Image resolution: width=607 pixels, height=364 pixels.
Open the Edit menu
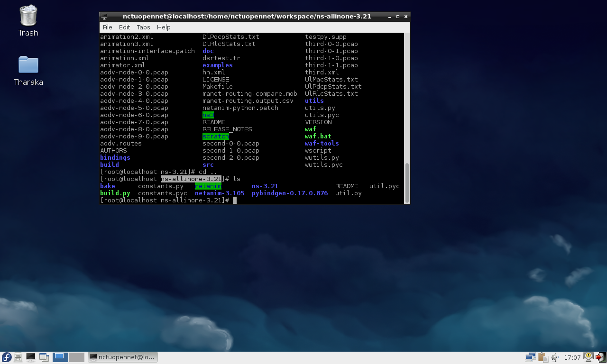coord(124,27)
